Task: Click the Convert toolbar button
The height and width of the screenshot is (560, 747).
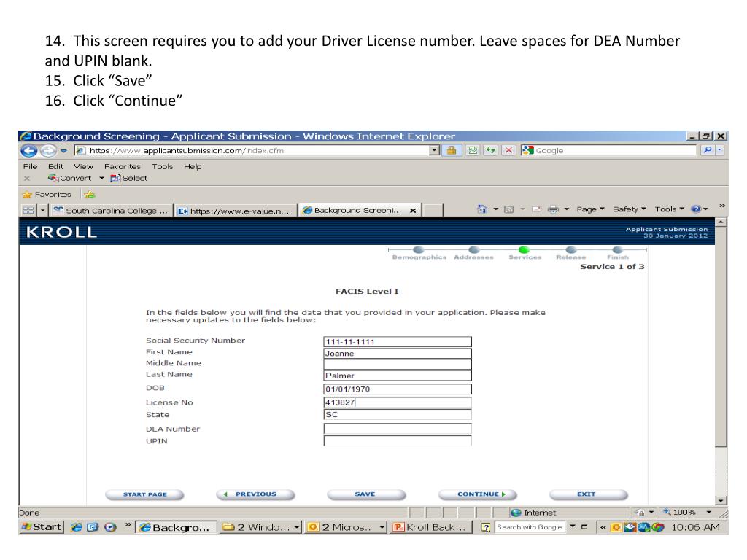Action: tap(70, 178)
